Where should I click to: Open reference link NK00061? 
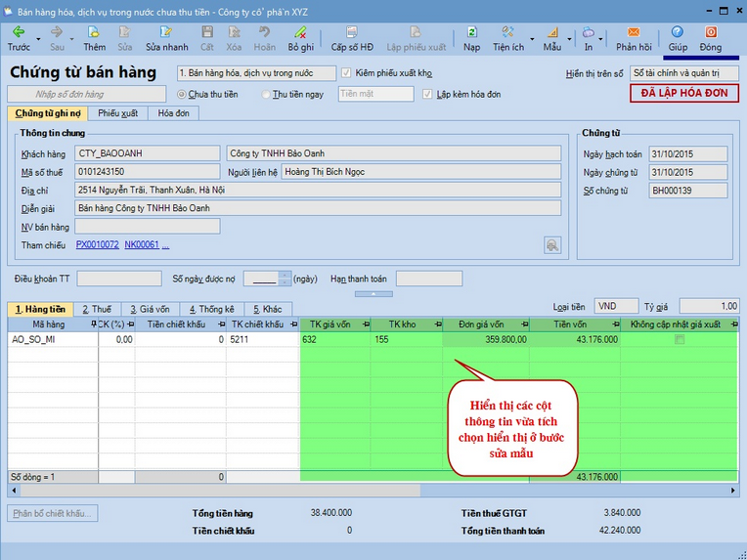click(x=142, y=244)
